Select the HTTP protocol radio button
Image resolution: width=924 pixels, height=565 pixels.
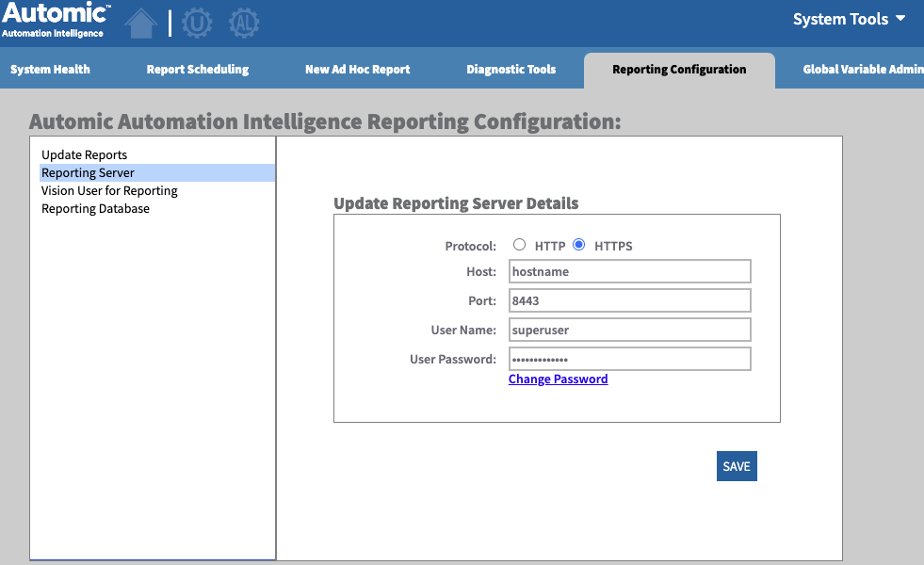pos(519,245)
